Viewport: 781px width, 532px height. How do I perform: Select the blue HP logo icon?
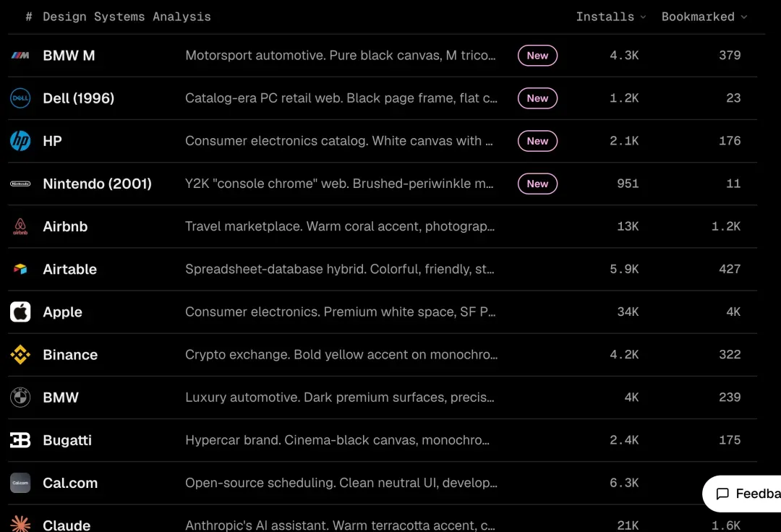coord(20,141)
